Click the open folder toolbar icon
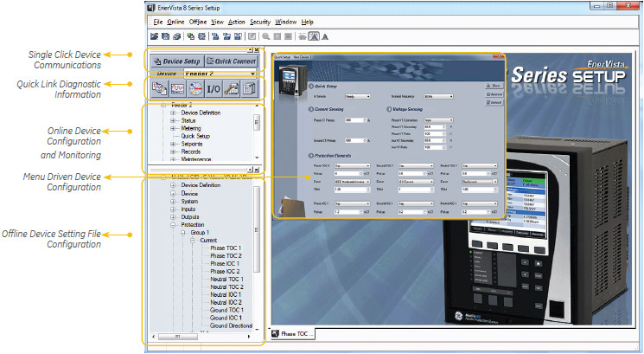The width and height of the screenshot is (644, 354). pos(155,36)
